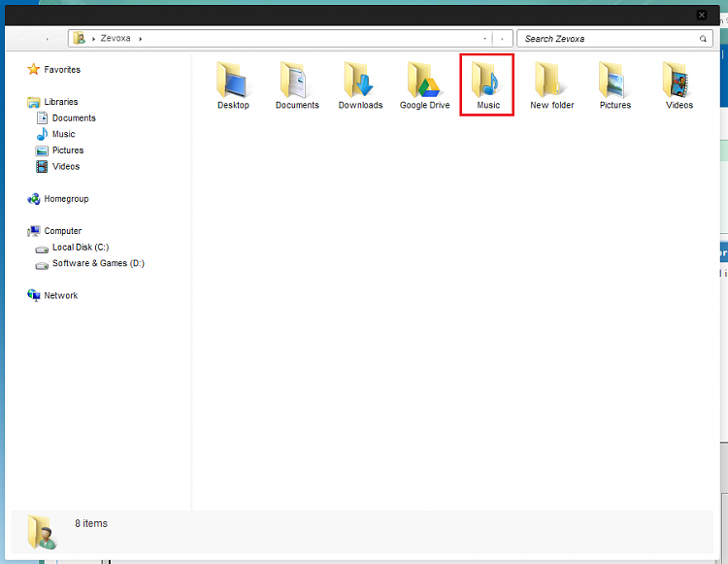
Task: Open the address bar history dropdown
Action: tap(484, 39)
